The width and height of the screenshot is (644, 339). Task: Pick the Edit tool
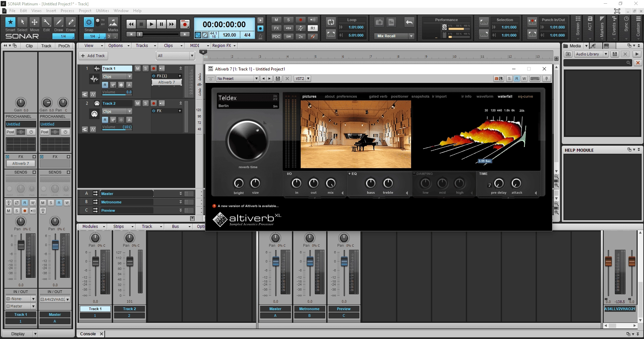pos(47,22)
